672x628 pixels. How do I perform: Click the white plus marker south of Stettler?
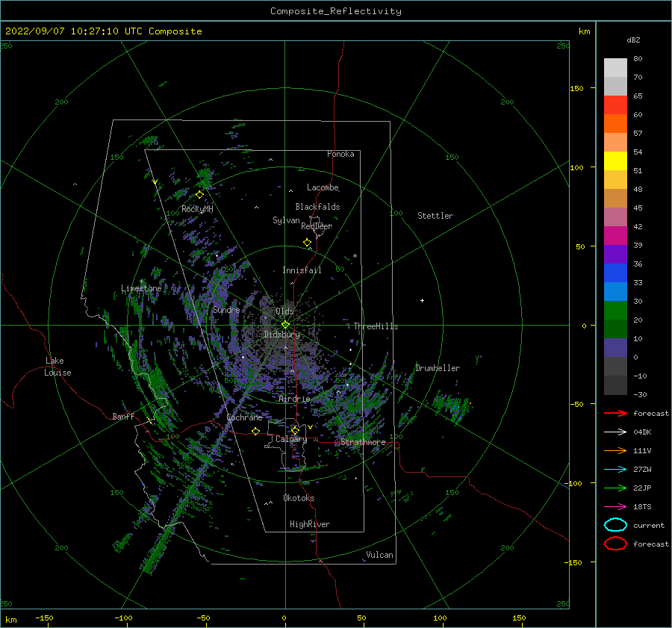point(422,300)
